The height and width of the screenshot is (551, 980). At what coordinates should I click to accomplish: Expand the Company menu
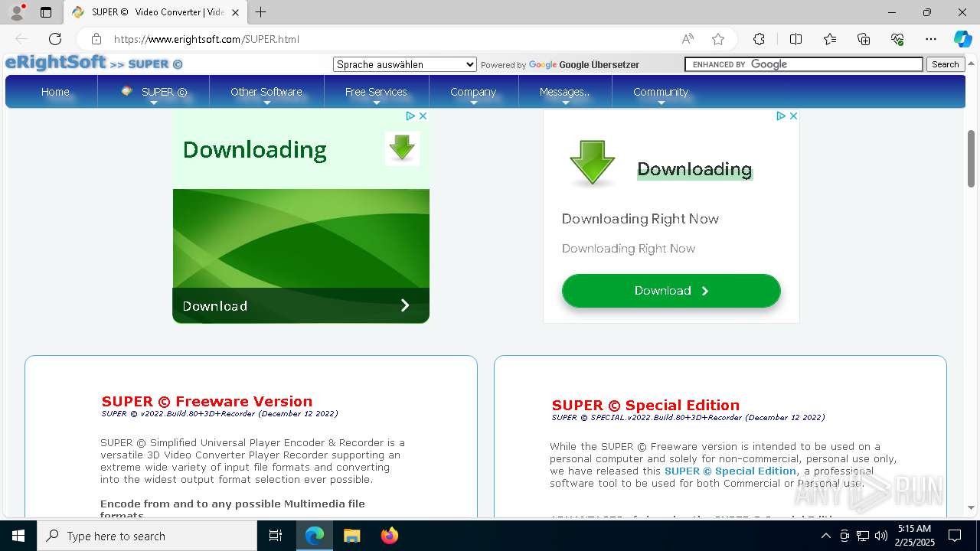click(x=473, y=92)
